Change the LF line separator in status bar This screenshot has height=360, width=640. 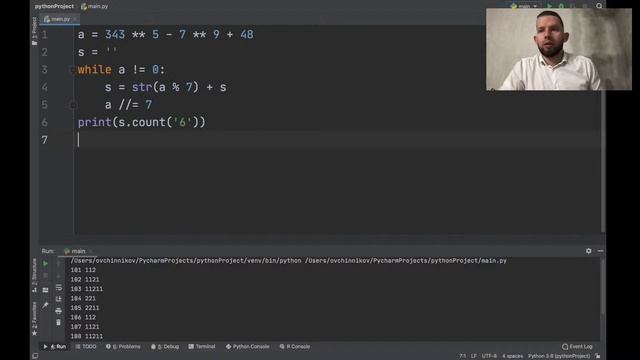[x=473, y=356]
